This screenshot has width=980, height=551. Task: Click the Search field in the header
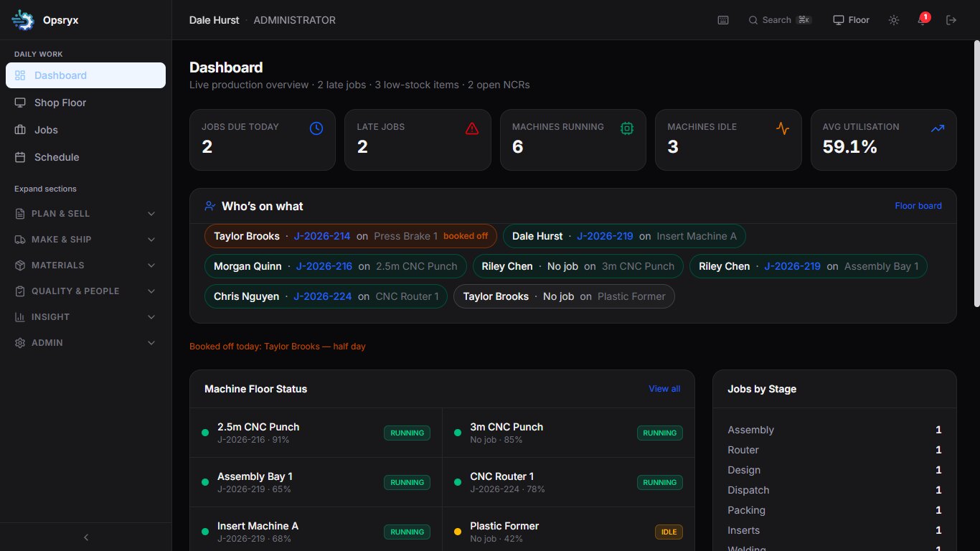(x=780, y=20)
